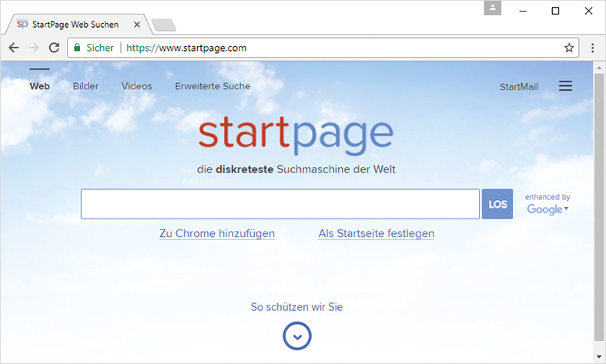Click the Sicher security label
606x364 pixels.
pyautogui.click(x=99, y=48)
